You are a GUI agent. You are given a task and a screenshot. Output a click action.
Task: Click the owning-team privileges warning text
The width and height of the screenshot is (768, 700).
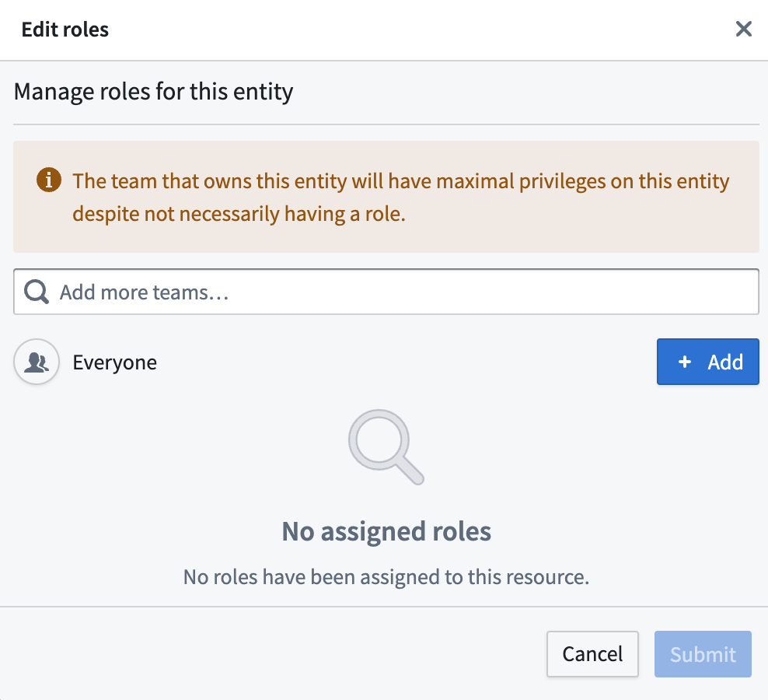pos(400,197)
